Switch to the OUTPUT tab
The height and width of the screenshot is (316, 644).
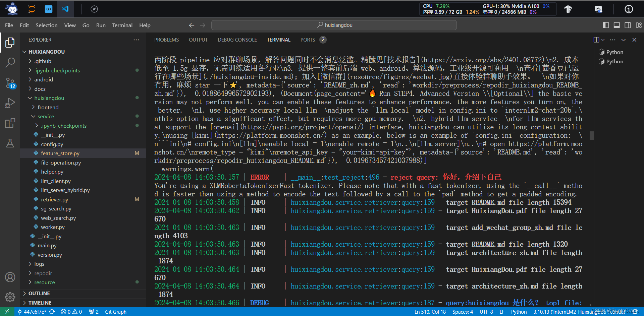(198, 40)
